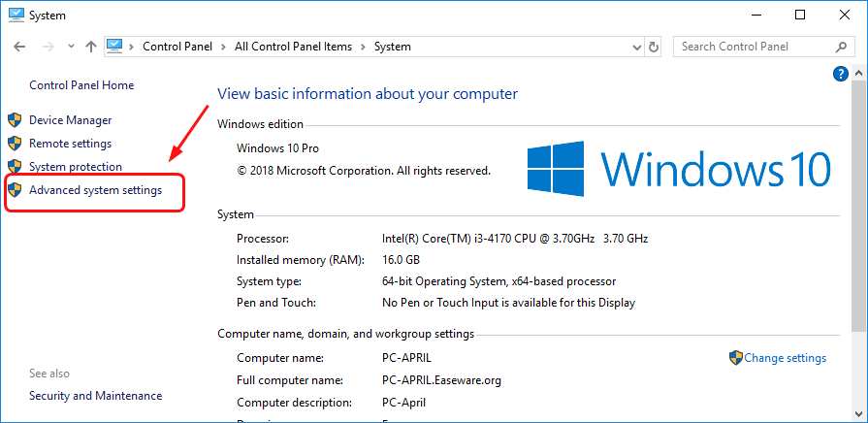Click 'Windows 10 Pro' edition text
The width and height of the screenshot is (868, 423).
point(277,148)
